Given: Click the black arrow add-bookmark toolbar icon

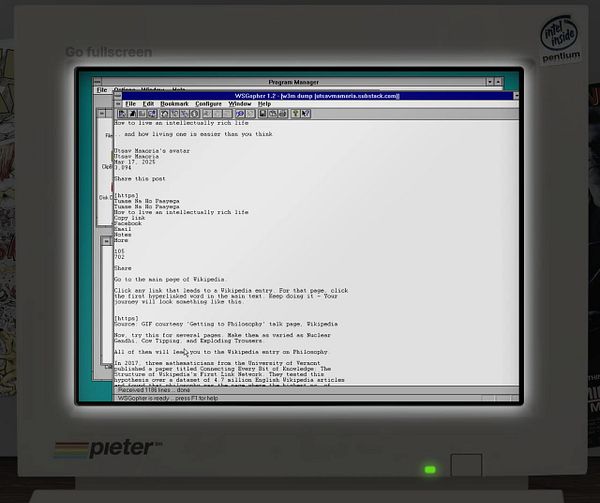Looking at the screenshot, I should pyautogui.click(x=132, y=114).
